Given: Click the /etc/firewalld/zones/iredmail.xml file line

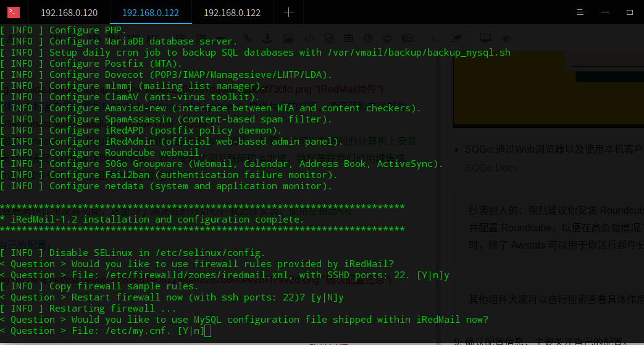Looking at the screenshot, I should point(225,275).
